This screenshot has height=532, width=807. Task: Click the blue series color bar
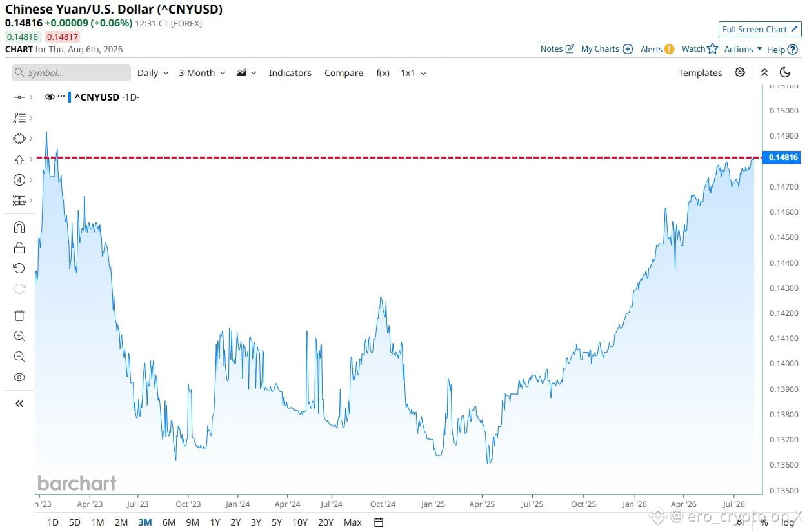pyautogui.click(x=70, y=97)
